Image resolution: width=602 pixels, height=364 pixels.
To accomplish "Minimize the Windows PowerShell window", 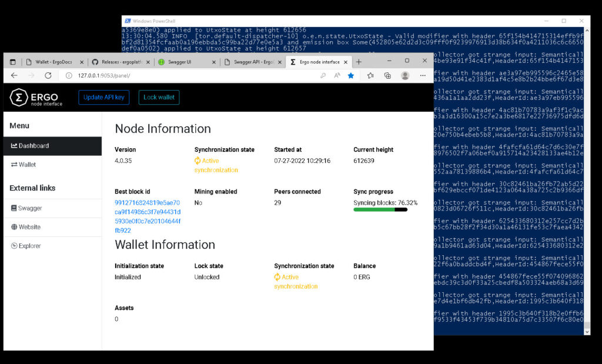I will [x=546, y=21].
